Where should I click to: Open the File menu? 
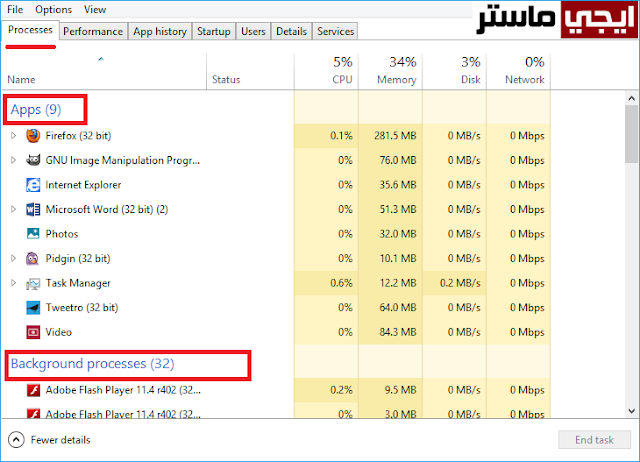tap(15, 9)
